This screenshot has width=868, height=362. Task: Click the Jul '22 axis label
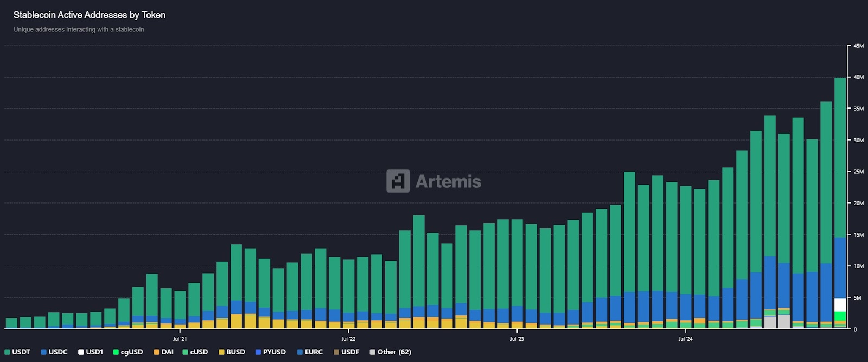tap(348, 339)
